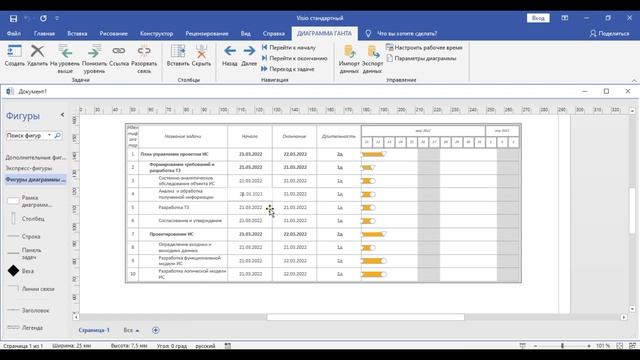The height and width of the screenshot is (360, 640).
Task: Switch to the Вставка tab
Action: pos(77,33)
